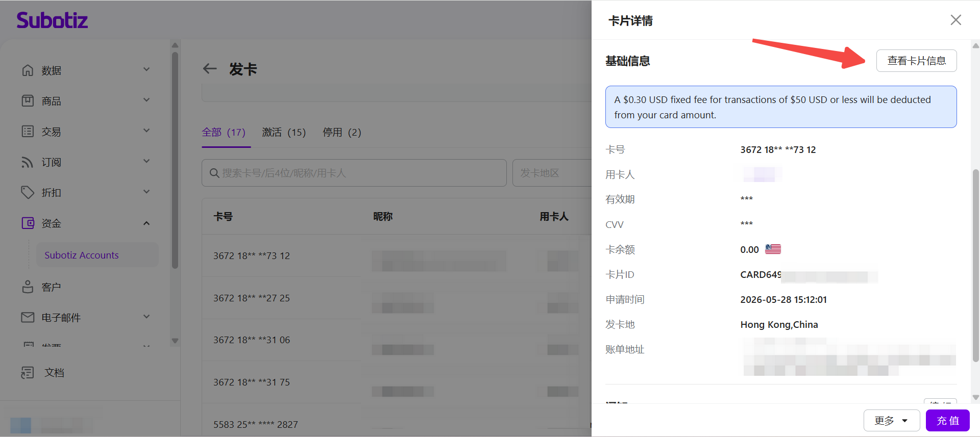
Task: Open the 文档 sidebar item
Action: pyautogui.click(x=54, y=373)
